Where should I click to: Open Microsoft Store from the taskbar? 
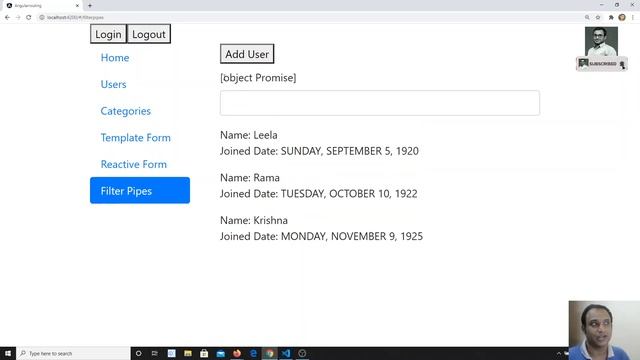point(204,353)
